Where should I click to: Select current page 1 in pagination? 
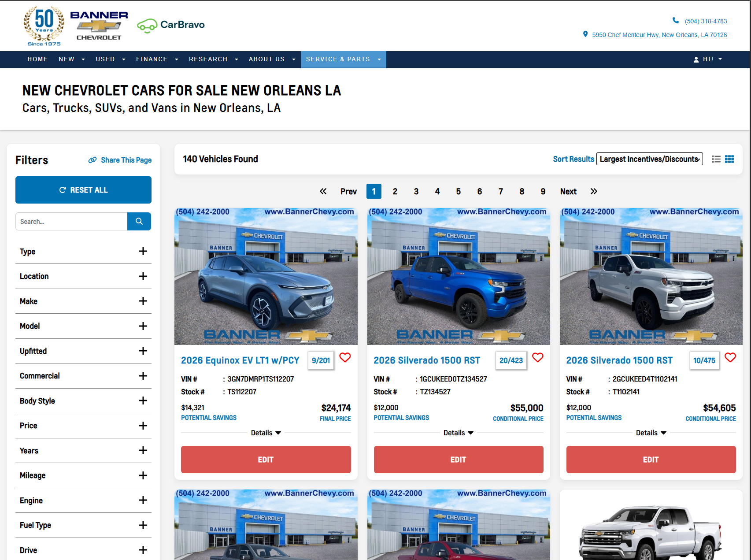pos(374,191)
